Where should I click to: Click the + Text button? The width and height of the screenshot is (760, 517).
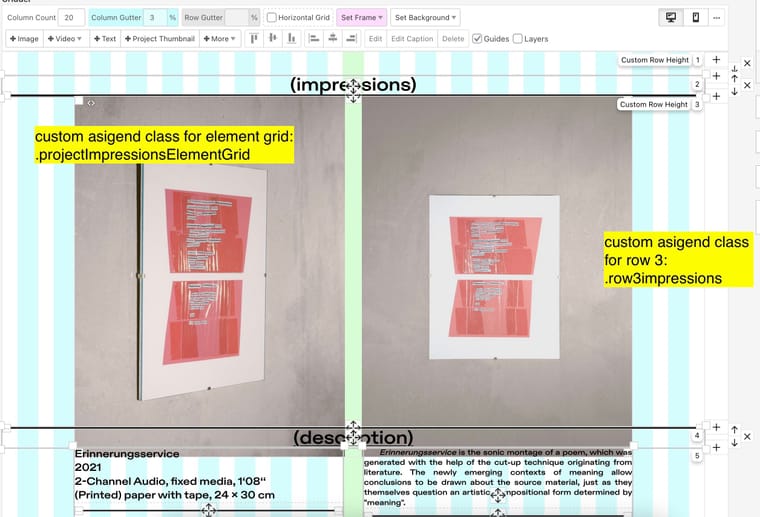pyautogui.click(x=105, y=39)
